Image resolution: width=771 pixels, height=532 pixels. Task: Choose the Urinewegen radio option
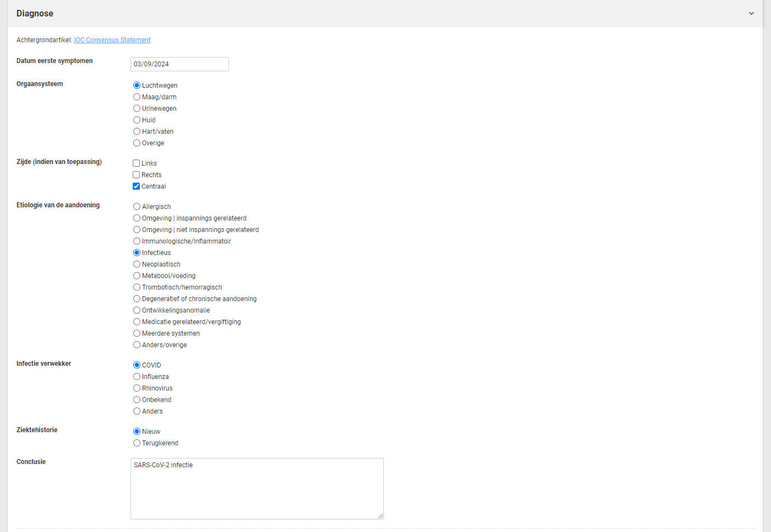pyautogui.click(x=137, y=109)
